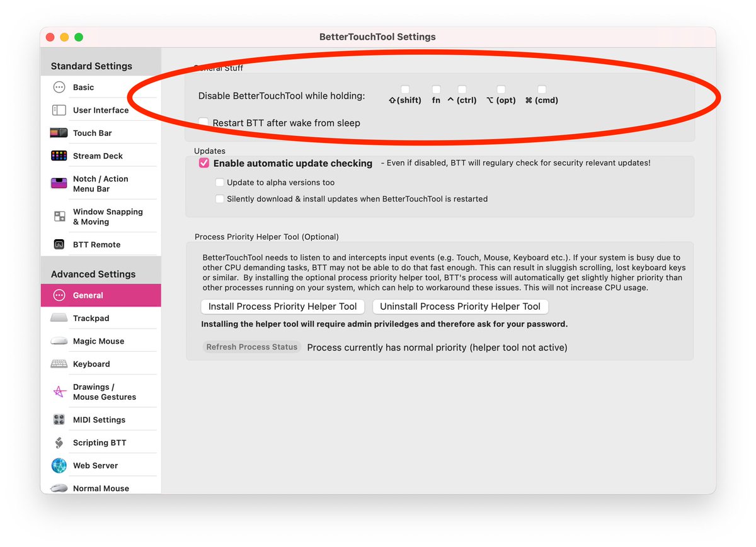Enable silently download & install updates

[219, 199]
